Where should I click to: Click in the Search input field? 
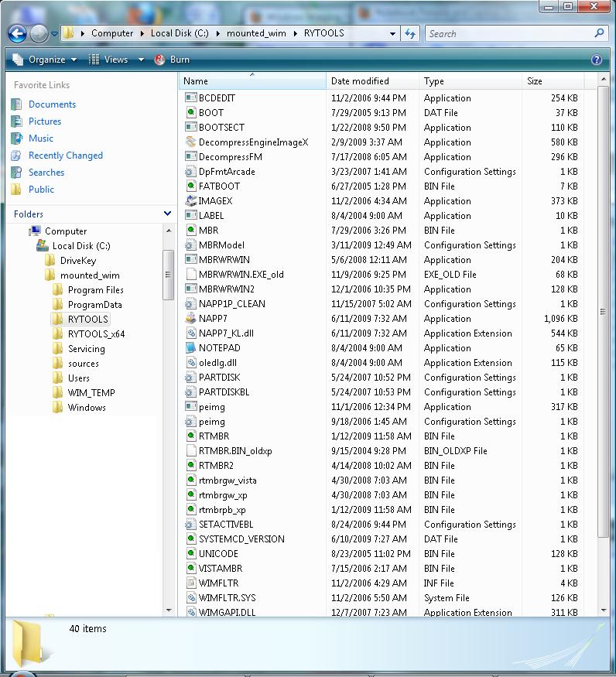pyautogui.click(x=510, y=33)
